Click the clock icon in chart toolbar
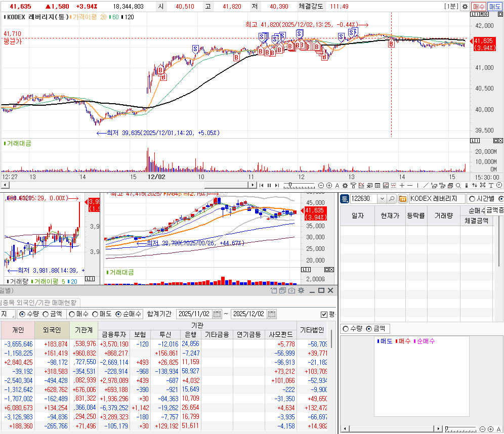The height and width of the screenshot is (434, 504). pyautogui.click(x=499, y=185)
